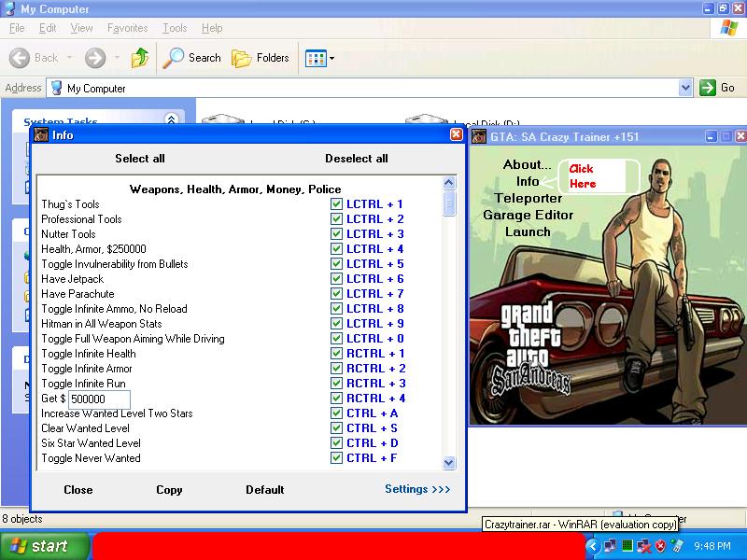Open the Favorites menu

(x=127, y=29)
